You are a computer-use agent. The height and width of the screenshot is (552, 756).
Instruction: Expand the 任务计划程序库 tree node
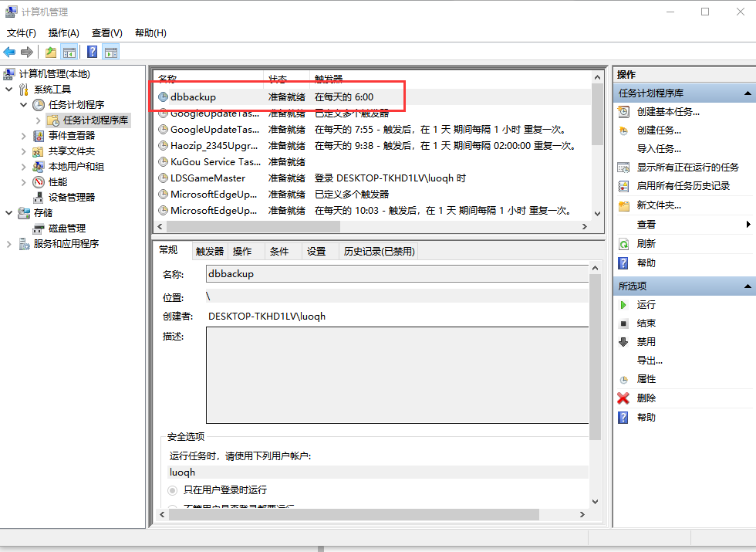38,120
